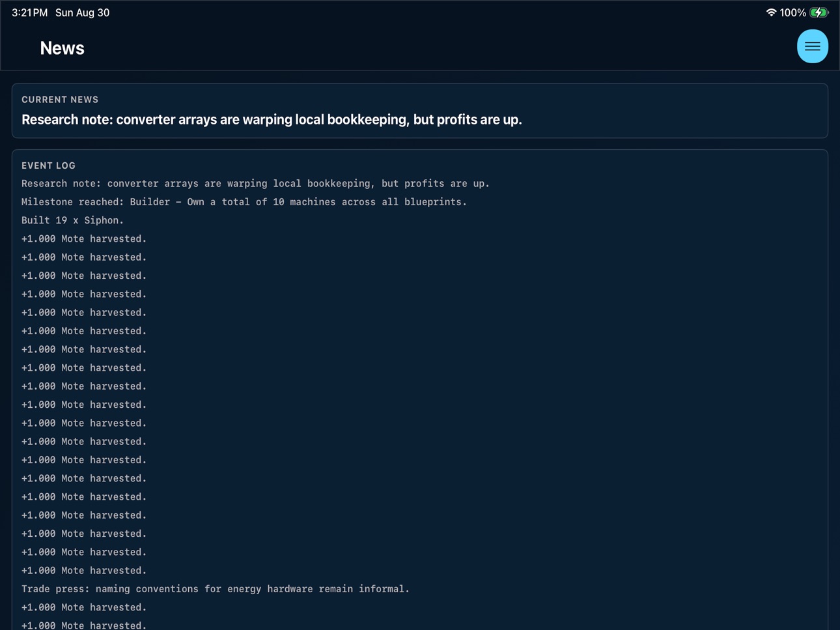The image size is (840, 630).
Task: Tap the Sun Aug 30 date
Action: (82, 12)
